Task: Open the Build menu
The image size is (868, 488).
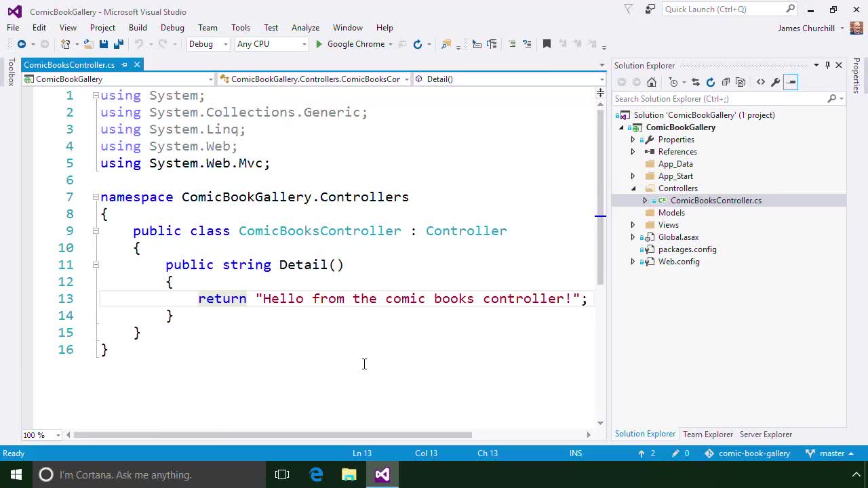Action: coord(138,28)
